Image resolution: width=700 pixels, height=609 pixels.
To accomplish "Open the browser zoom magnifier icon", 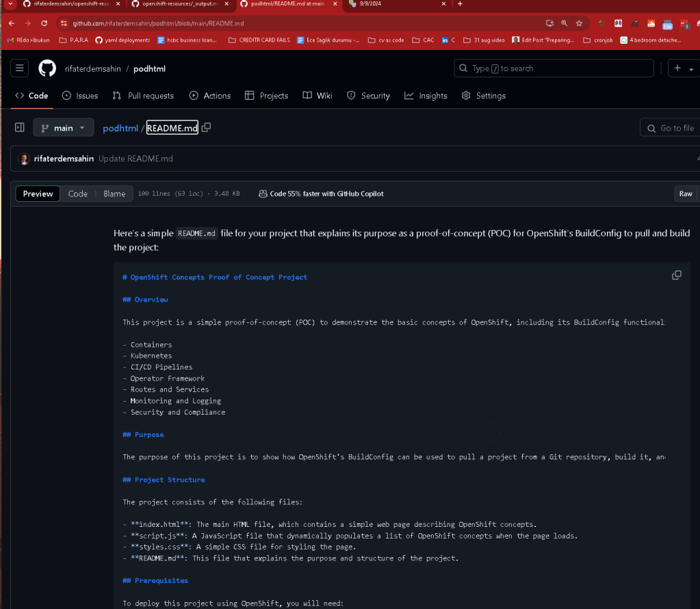I will tap(565, 23).
